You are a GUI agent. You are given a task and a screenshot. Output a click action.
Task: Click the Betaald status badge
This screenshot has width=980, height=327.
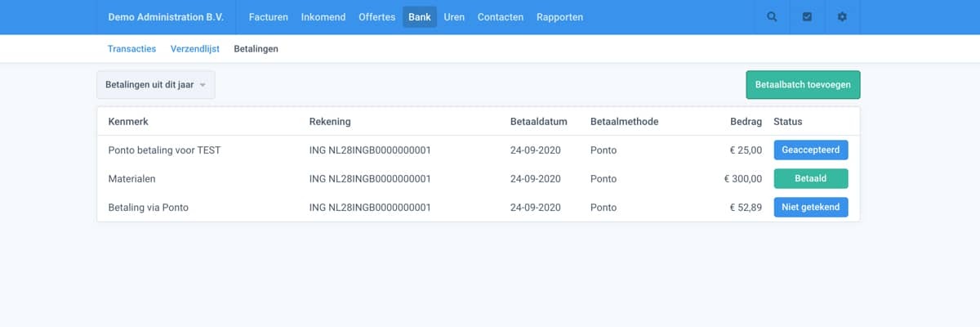click(811, 179)
